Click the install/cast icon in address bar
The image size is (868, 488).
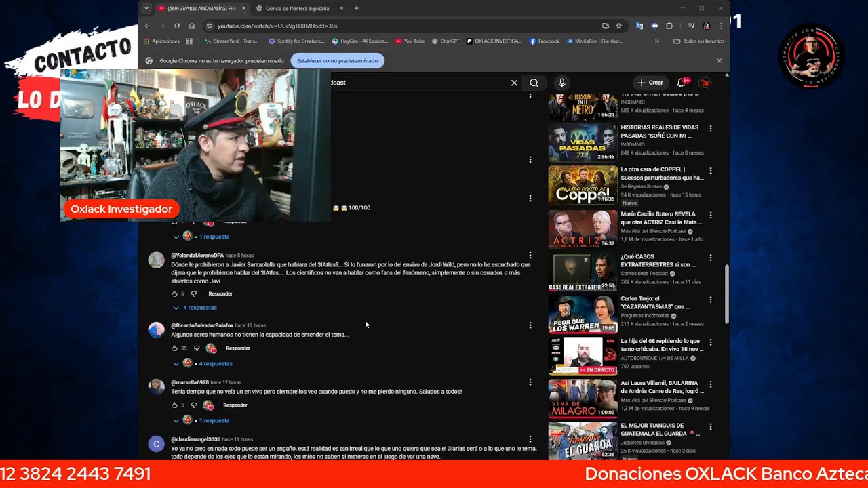pyautogui.click(x=606, y=26)
